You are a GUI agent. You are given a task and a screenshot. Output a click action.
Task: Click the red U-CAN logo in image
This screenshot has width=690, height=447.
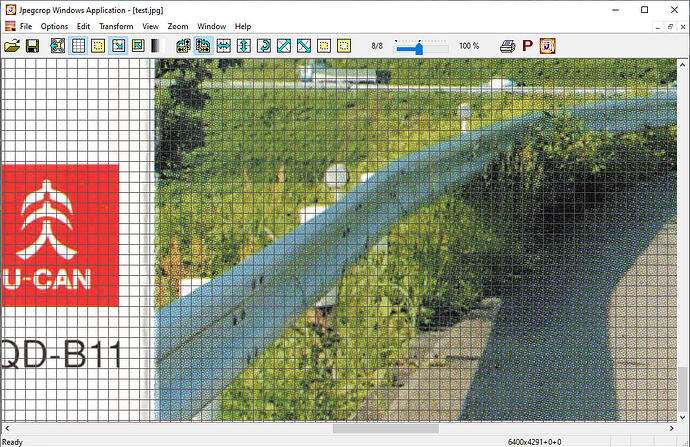pos(60,235)
